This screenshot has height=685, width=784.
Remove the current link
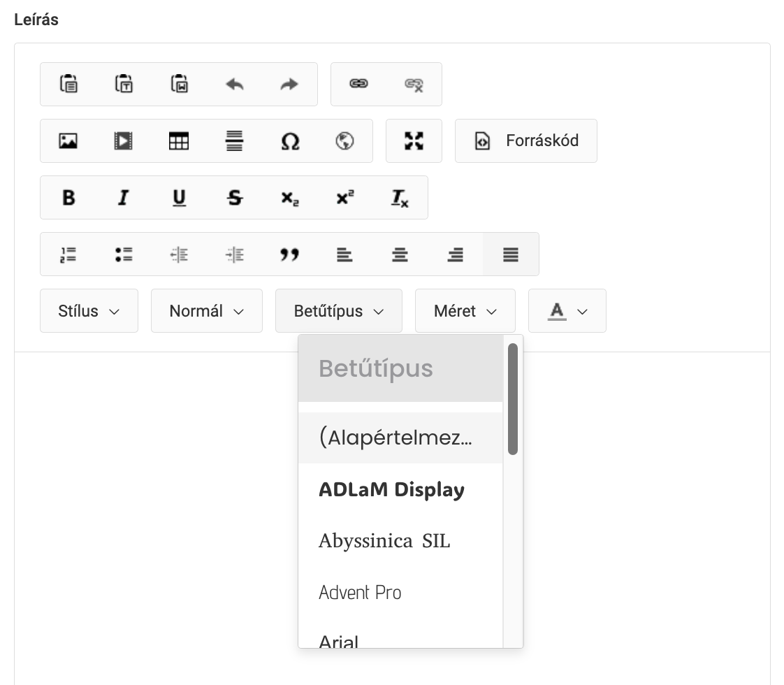tap(414, 84)
